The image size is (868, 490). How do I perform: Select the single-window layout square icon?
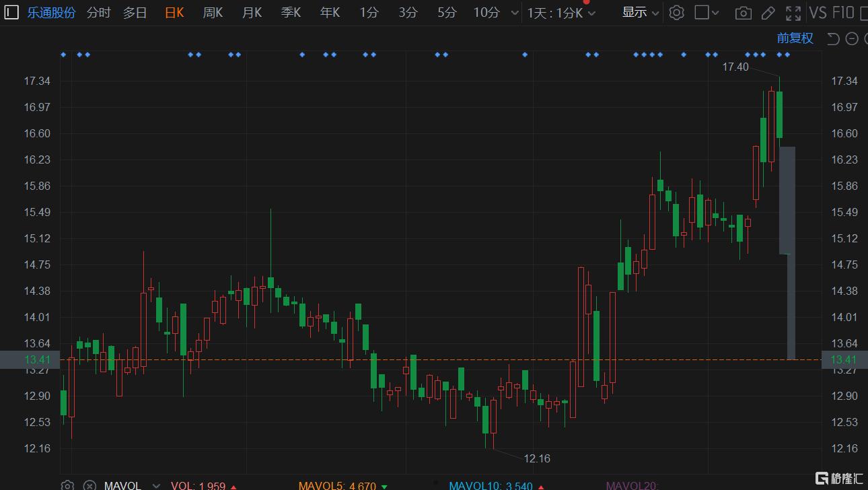(702, 12)
